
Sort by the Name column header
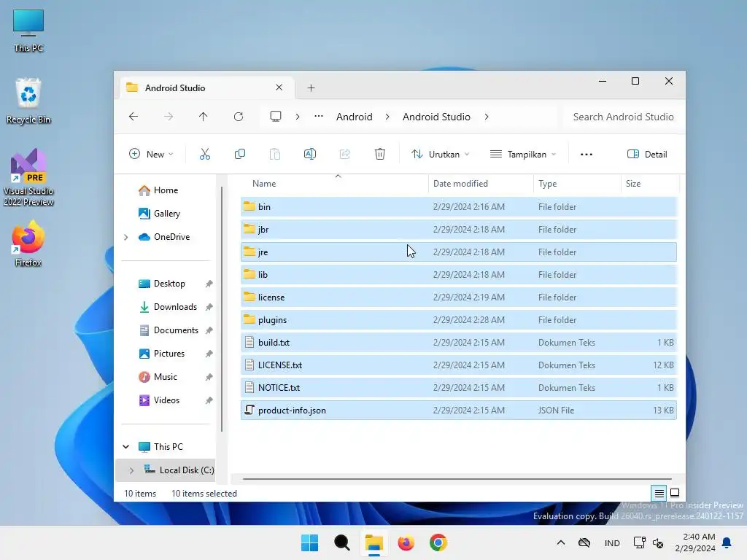click(334, 184)
